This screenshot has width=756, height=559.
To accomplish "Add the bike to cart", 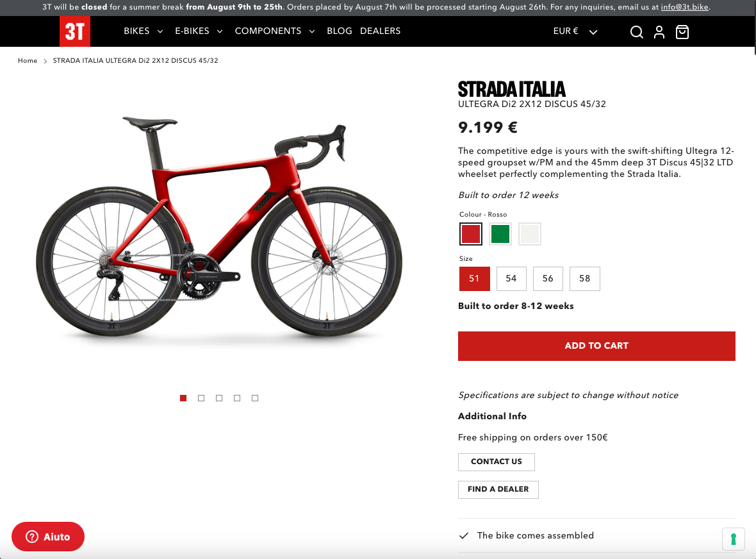I will click(596, 346).
